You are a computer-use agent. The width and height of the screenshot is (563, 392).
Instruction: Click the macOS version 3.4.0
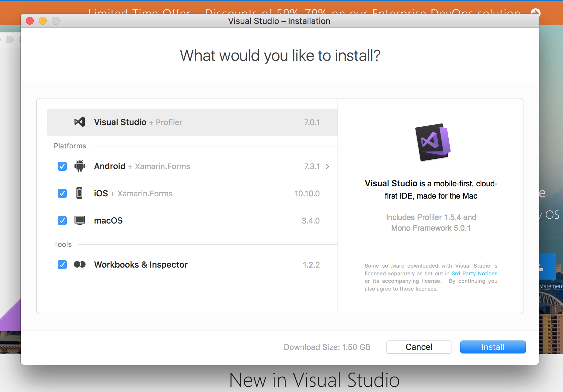(311, 221)
